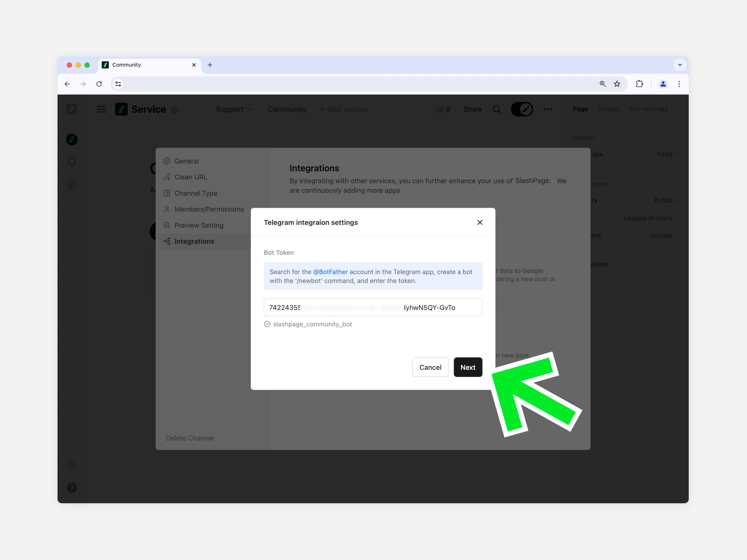Toggle light/dark theme sun icon
The height and width of the screenshot is (560, 747).
[x=72, y=465]
